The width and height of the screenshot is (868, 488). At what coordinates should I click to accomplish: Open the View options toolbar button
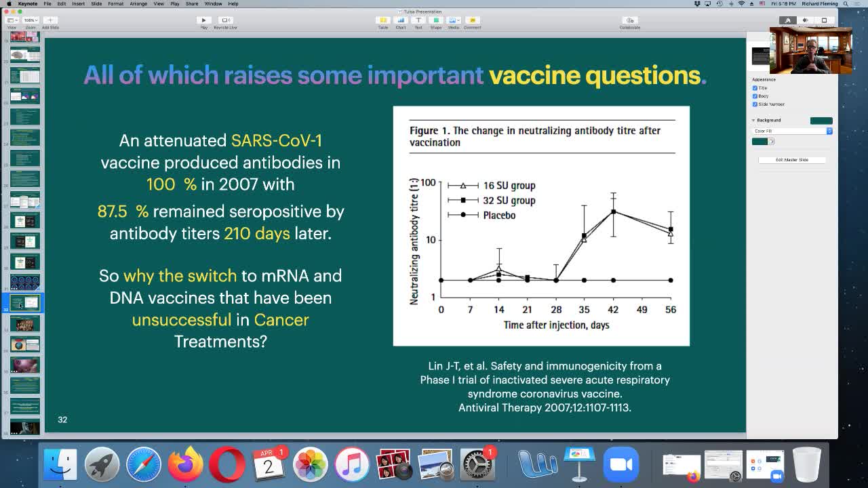12,20
